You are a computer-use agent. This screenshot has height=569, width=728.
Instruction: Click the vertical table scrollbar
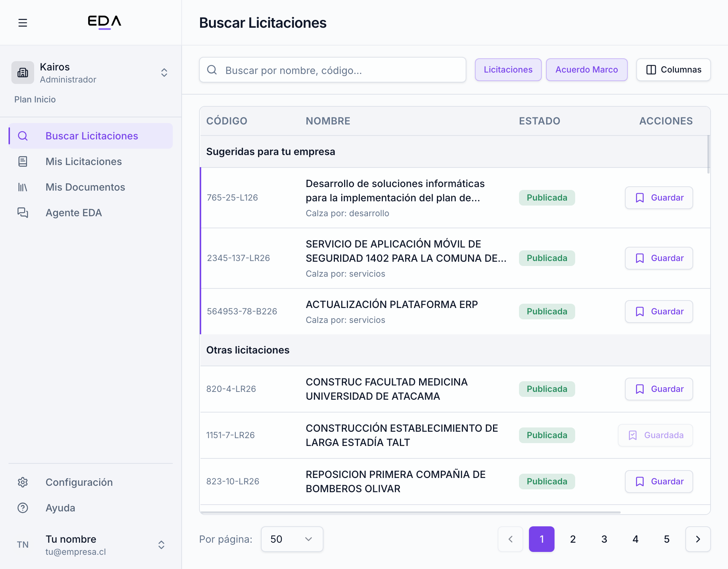(708, 154)
